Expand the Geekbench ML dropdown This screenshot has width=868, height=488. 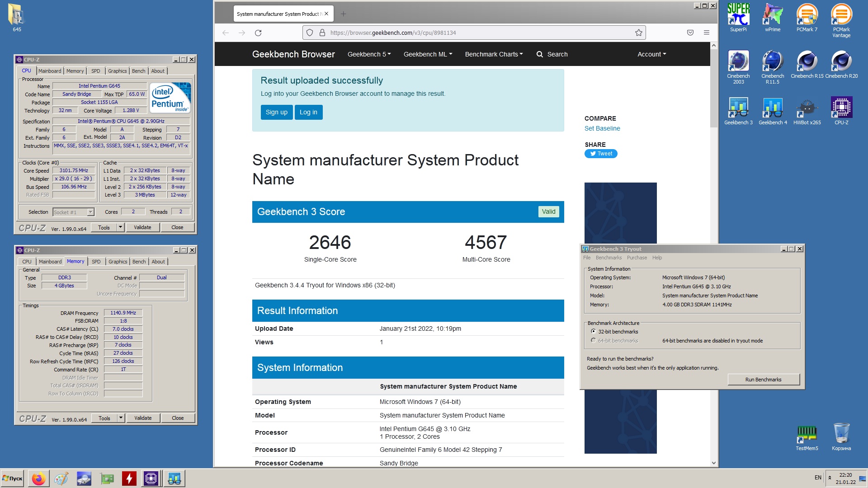coord(428,54)
